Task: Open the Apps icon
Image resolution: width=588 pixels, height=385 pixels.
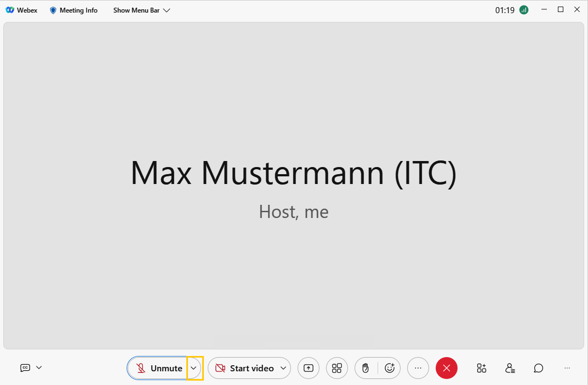Action: pyautogui.click(x=482, y=368)
